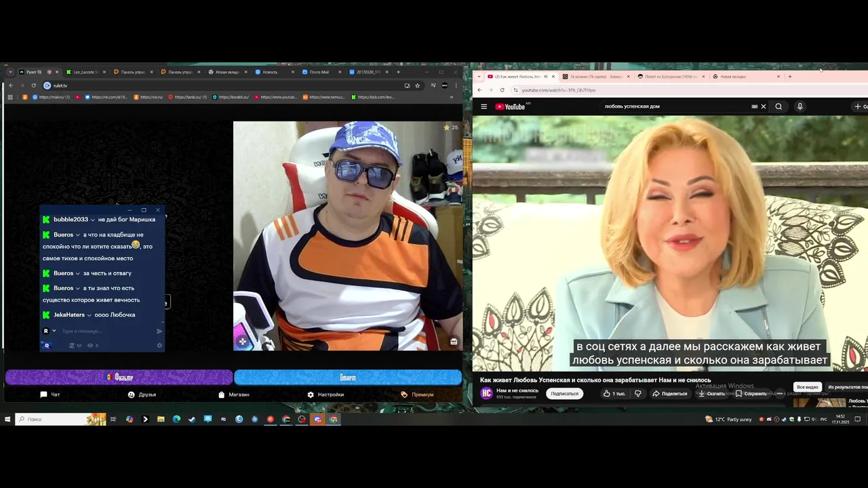Go to YouTube home via its logo
This screenshot has height=488, width=868.
coord(510,106)
